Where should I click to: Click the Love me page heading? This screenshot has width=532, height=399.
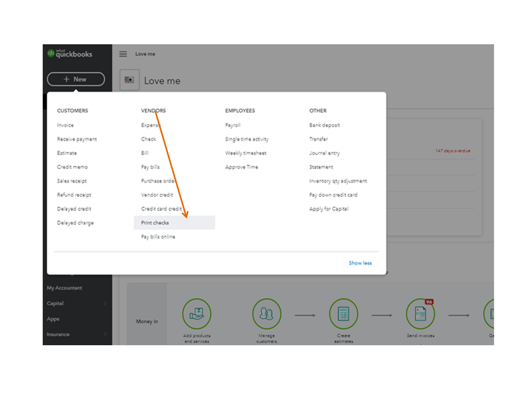tap(162, 81)
